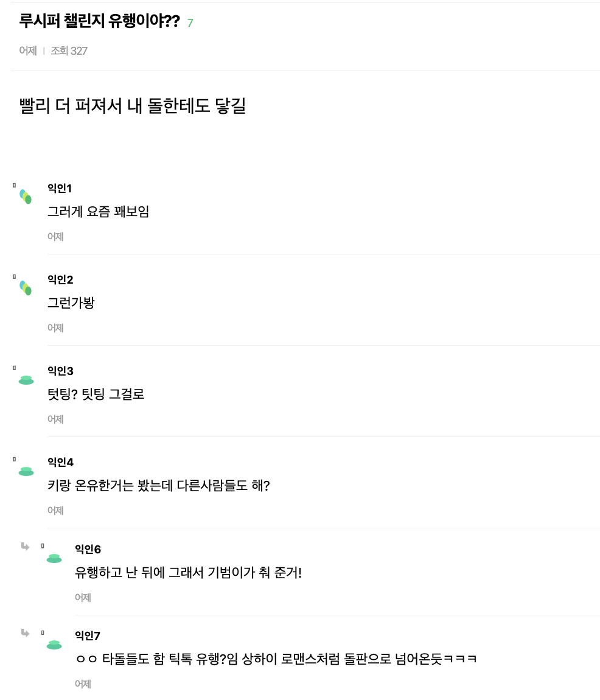Image resolution: width=600 pixels, height=700 pixels.
Task: Click 익인2's profile avatar icon
Action: click(26, 288)
